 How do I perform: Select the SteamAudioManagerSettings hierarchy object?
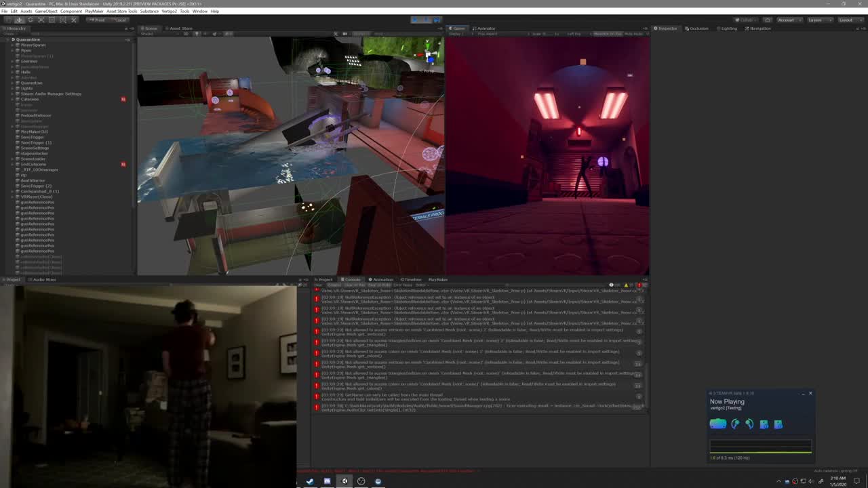coord(50,94)
